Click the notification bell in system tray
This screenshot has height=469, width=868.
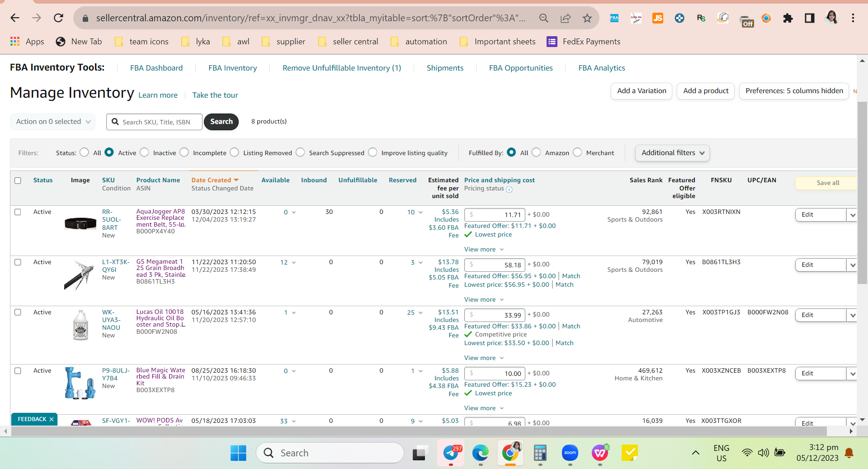point(849,453)
